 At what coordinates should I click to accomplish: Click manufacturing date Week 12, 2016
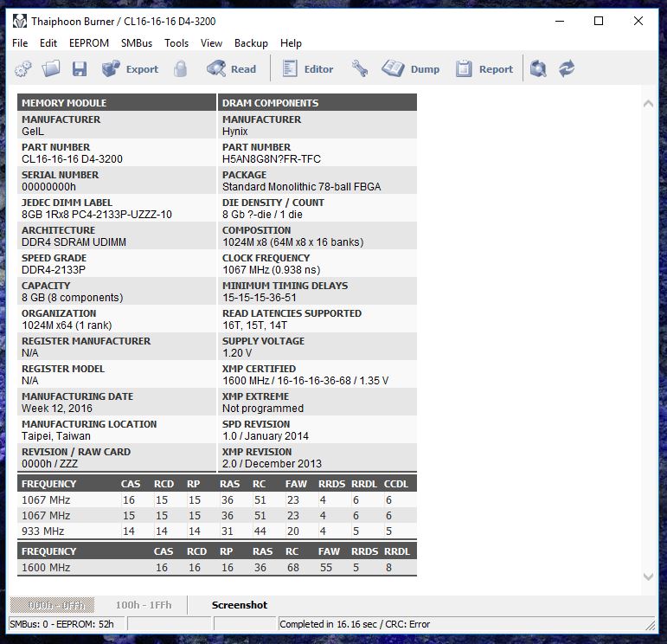tap(57, 408)
